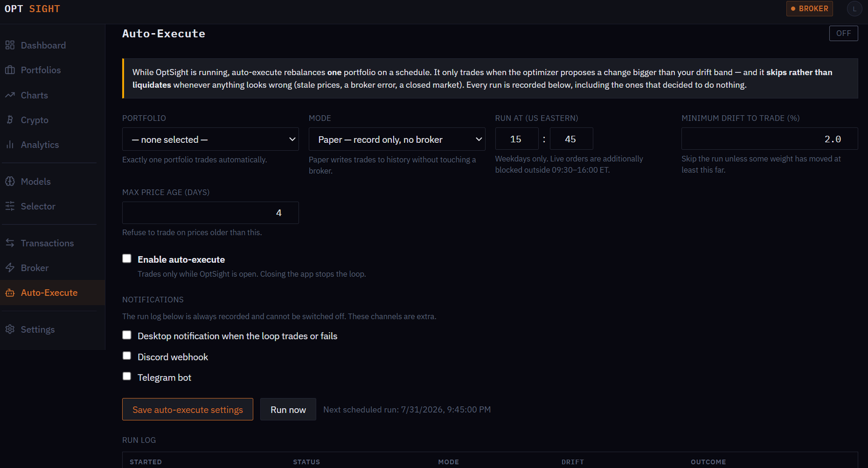This screenshot has width=868, height=468.
Task: Focus the max price age field
Action: tap(210, 213)
